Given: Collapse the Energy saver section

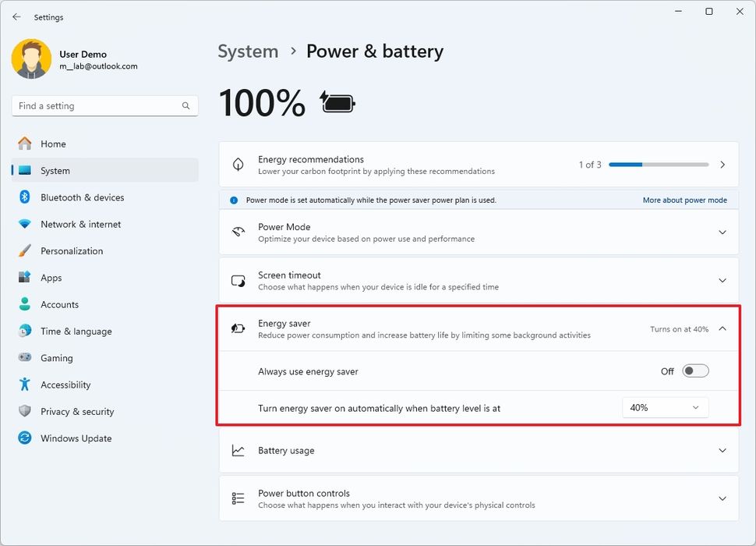Looking at the screenshot, I should pos(722,328).
